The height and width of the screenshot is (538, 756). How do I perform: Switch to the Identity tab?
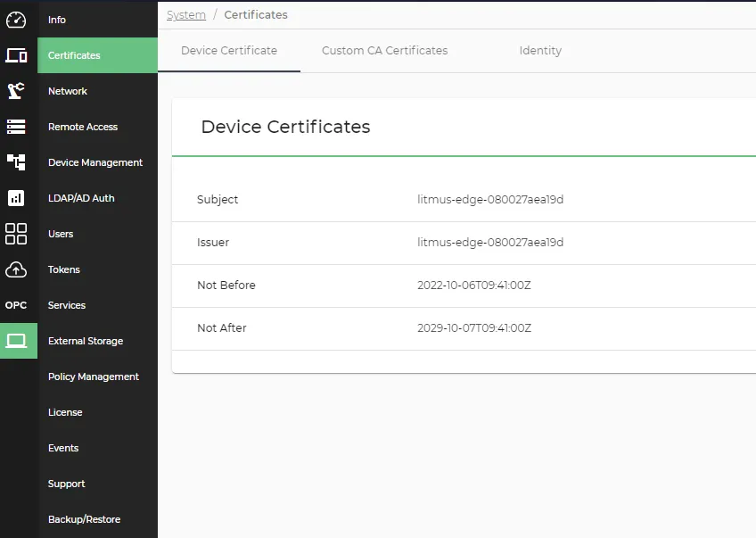point(540,51)
